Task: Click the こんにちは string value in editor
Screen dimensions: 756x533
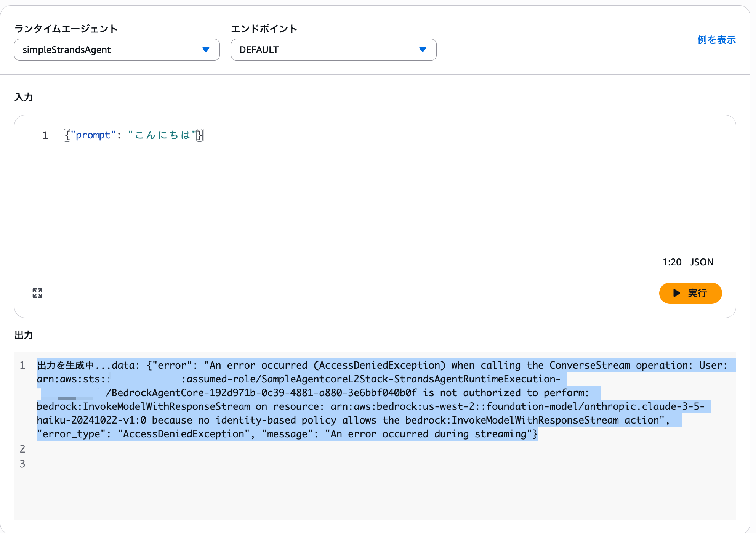Action: pyautogui.click(x=162, y=135)
